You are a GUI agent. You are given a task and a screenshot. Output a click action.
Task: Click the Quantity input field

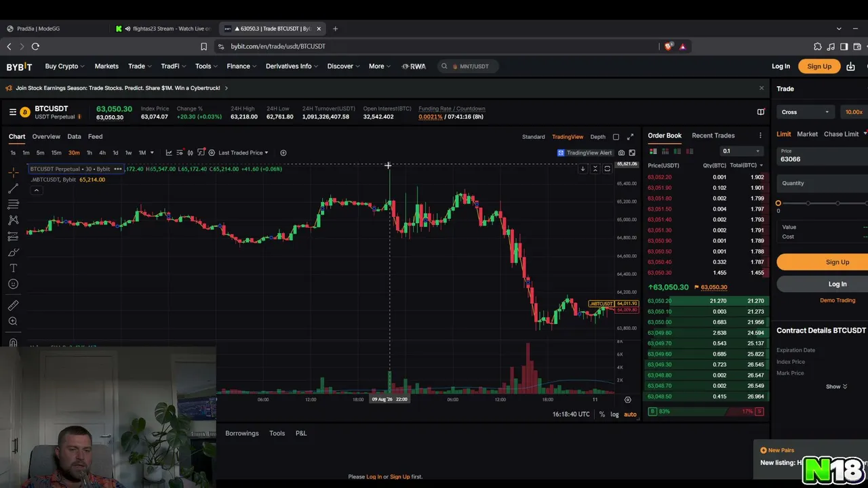[x=823, y=183]
